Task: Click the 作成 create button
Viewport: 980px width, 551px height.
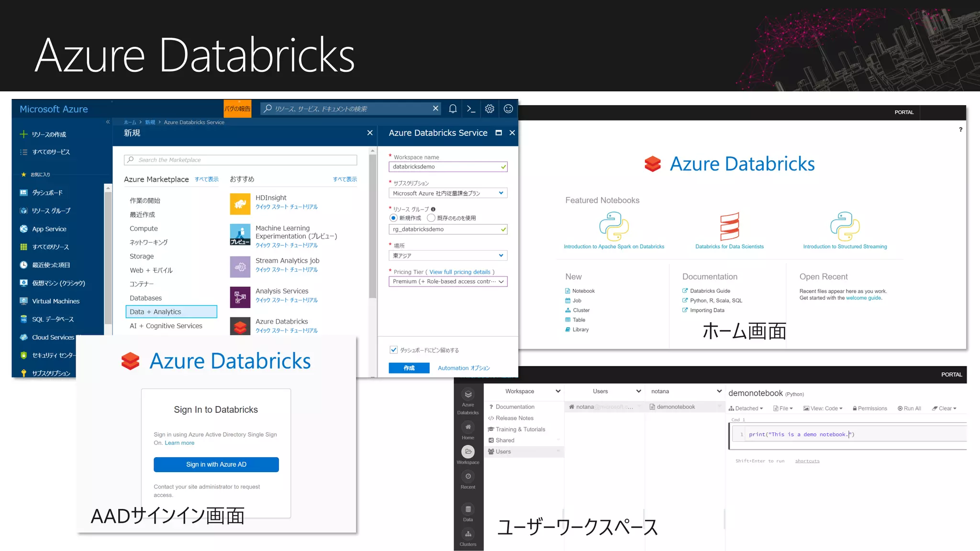Action: [409, 368]
